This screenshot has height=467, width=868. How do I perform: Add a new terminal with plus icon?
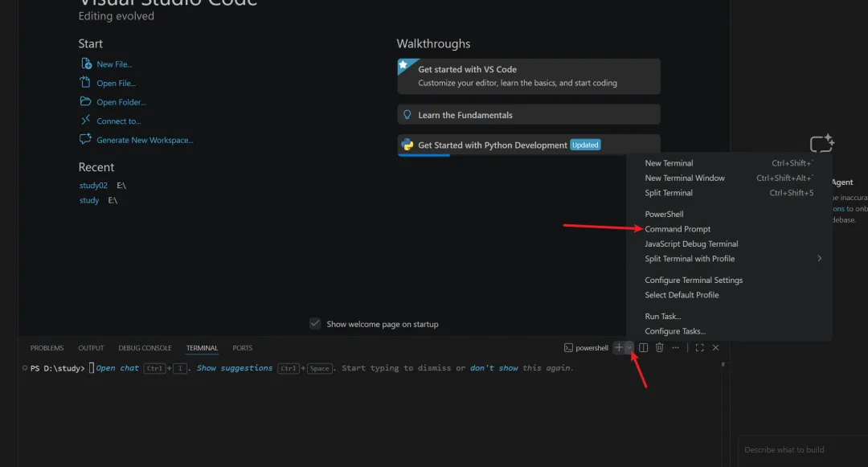point(619,347)
